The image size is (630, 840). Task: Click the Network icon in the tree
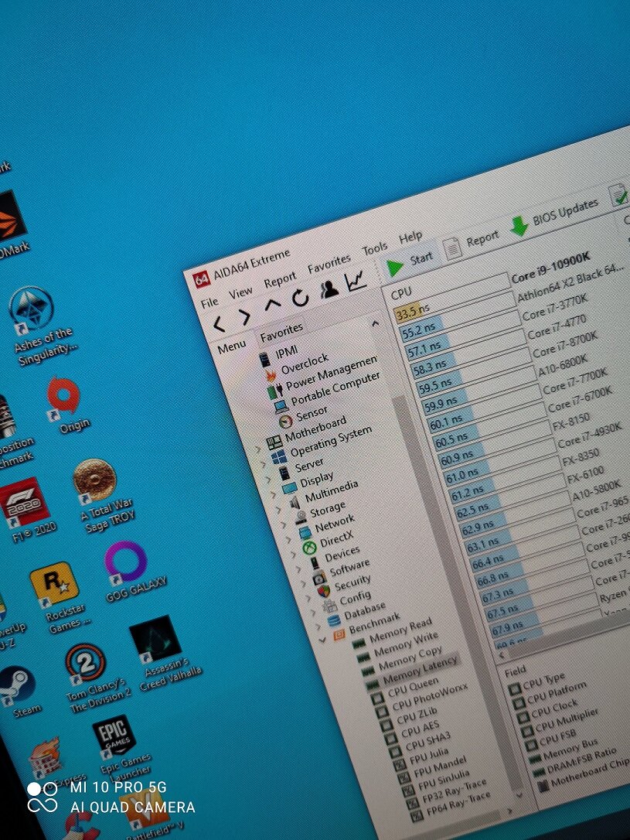[x=305, y=532]
